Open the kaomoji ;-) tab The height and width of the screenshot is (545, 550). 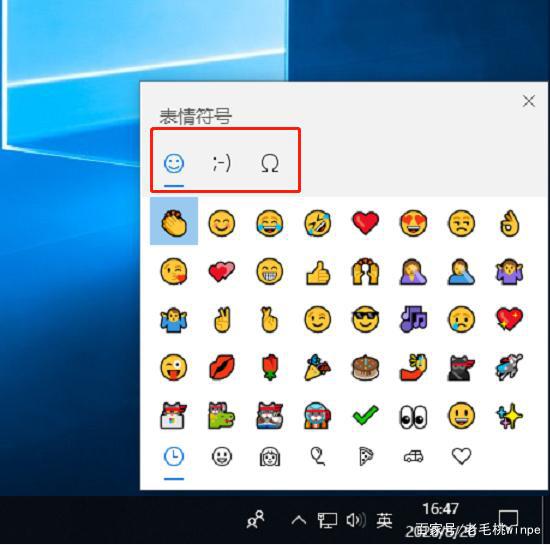pyautogui.click(x=222, y=163)
